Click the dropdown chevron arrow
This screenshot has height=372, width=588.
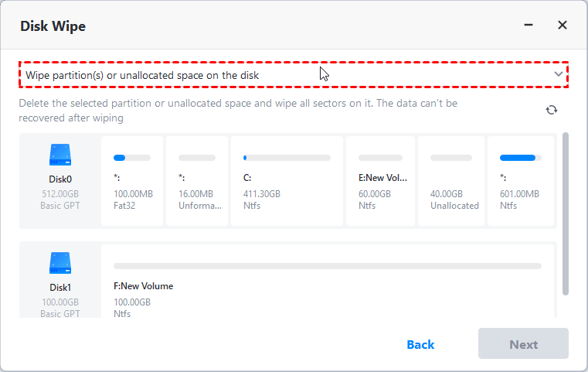559,75
